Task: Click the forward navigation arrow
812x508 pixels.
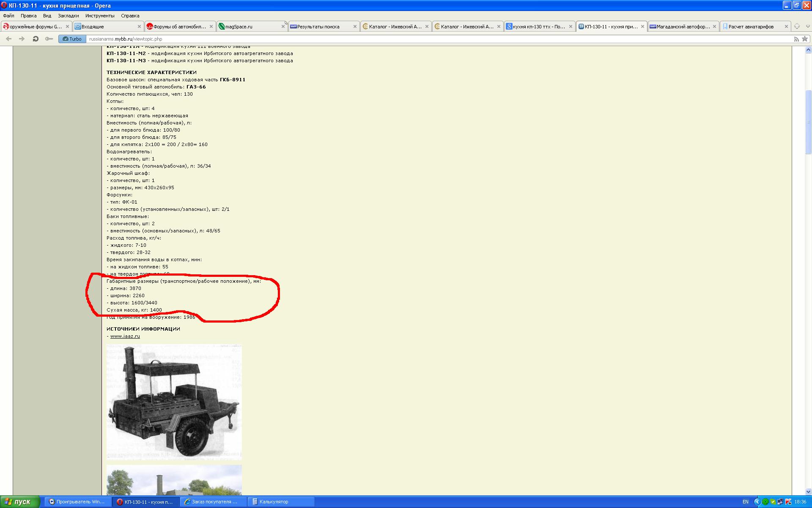Action: pyautogui.click(x=22, y=39)
